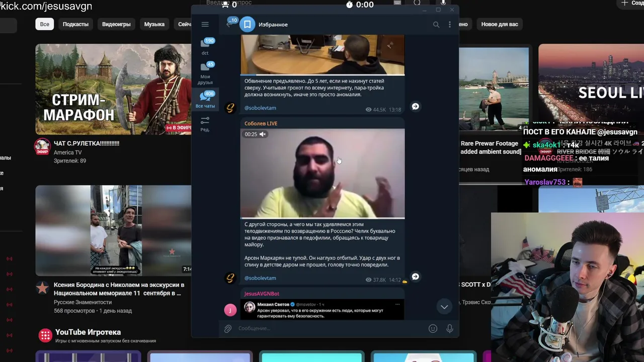This screenshot has width=644, height=362.
Task: Click the 44.5K views counter
Action: [376, 109]
